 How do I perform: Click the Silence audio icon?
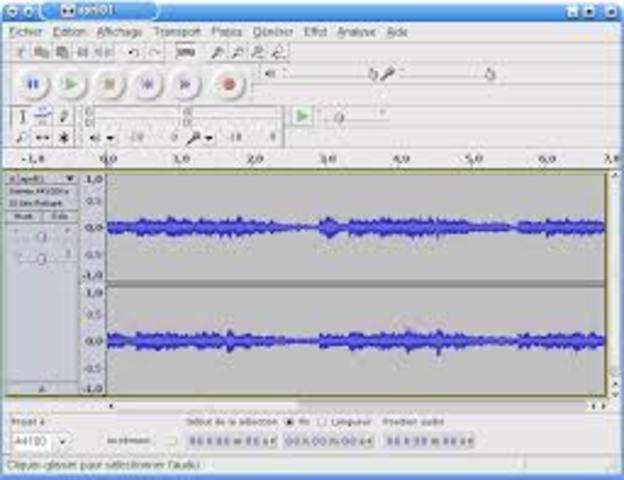103,52
